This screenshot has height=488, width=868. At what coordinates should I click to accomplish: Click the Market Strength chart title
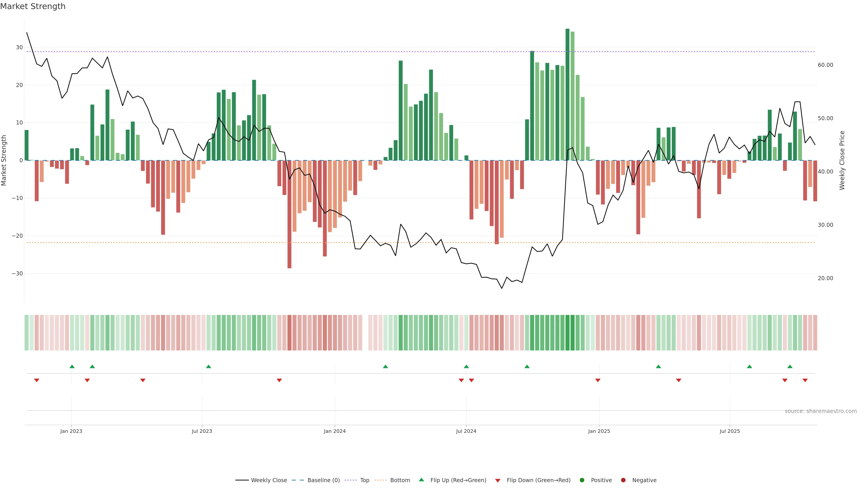click(x=33, y=6)
